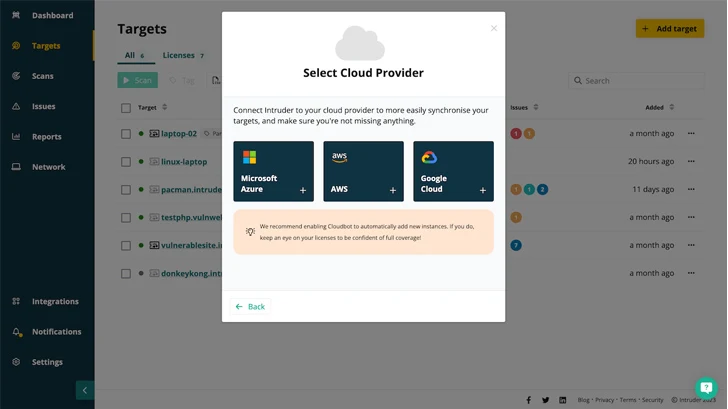Open the laptop-02 row options menu

[691, 133]
